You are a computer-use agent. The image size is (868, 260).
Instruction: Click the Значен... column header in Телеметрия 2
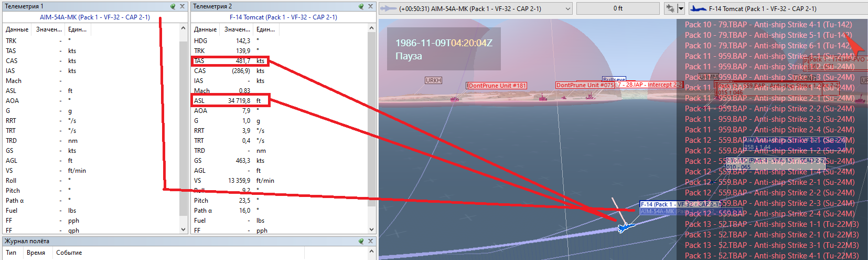tap(237, 29)
